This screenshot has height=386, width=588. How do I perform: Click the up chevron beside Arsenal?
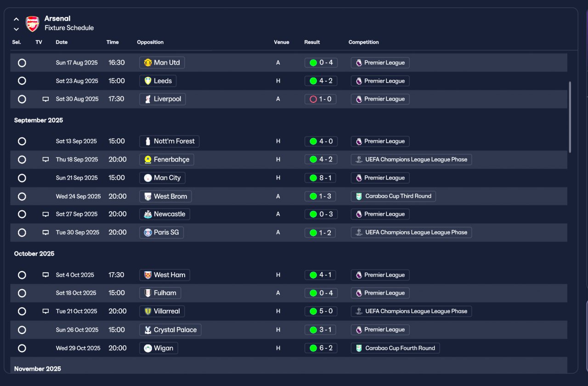[x=17, y=19]
